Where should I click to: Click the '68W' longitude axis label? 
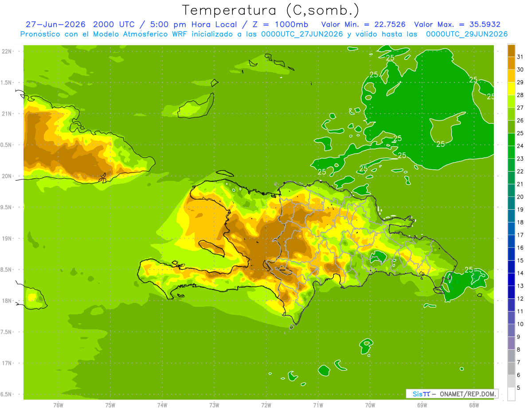point(474,405)
